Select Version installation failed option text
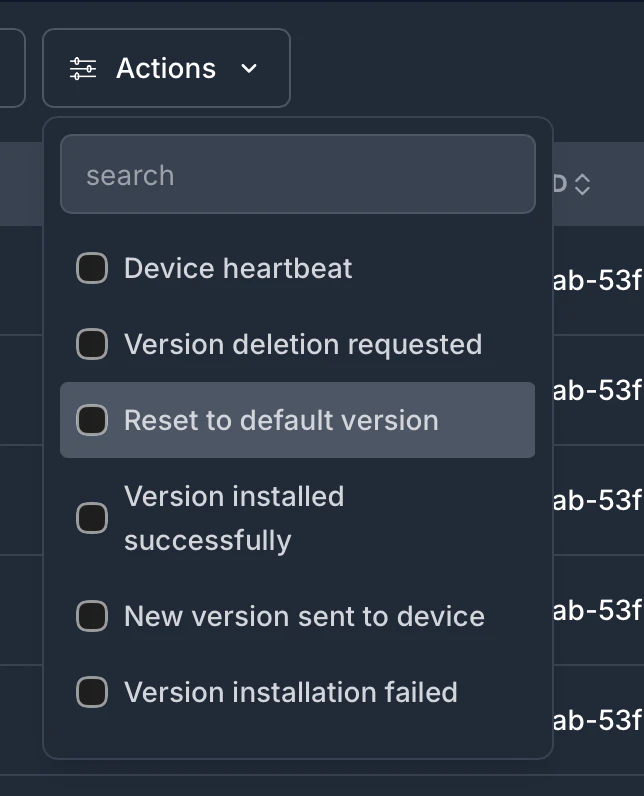This screenshot has height=796, width=644. click(x=291, y=692)
